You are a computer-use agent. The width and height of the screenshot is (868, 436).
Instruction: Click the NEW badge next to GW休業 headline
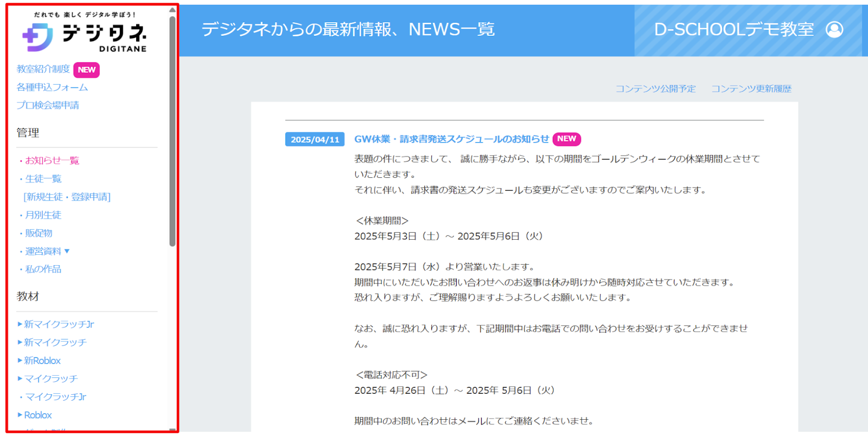pyautogui.click(x=566, y=139)
